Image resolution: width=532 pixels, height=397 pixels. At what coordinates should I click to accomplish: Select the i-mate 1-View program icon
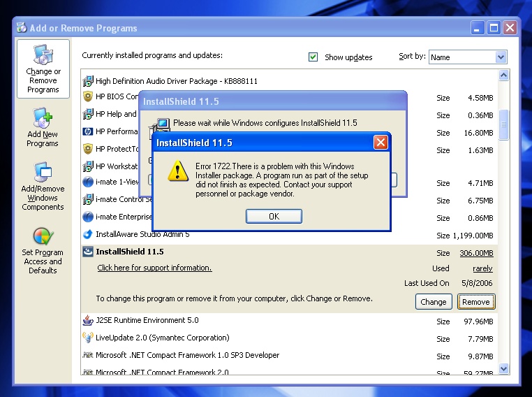88,182
